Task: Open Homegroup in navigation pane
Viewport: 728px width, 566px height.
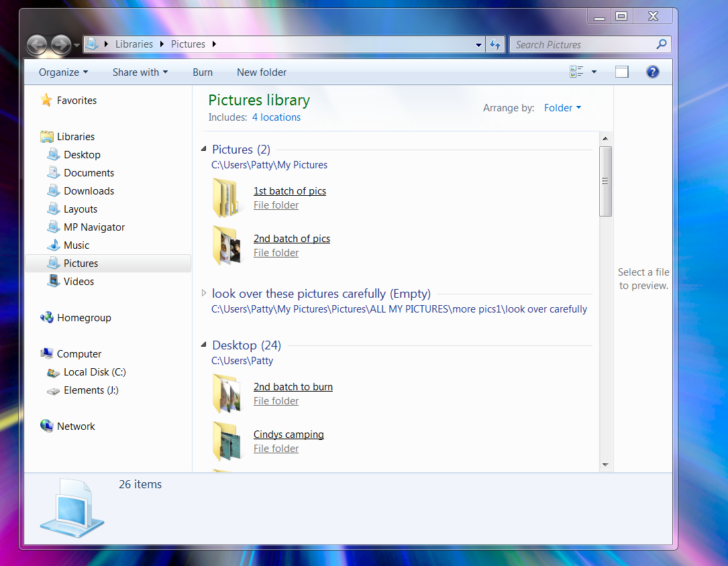Action: click(x=84, y=318)
